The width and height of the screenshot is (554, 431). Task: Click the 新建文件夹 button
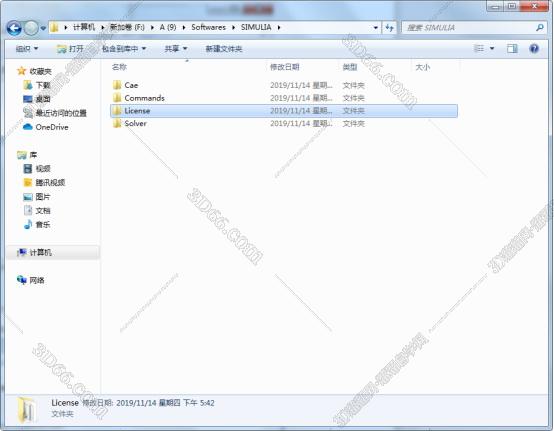pyautogui.click(x=224, y=49)
